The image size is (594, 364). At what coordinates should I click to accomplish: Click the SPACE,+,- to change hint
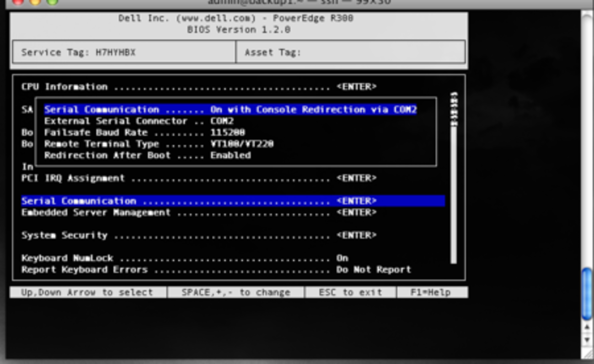[236, 292]
